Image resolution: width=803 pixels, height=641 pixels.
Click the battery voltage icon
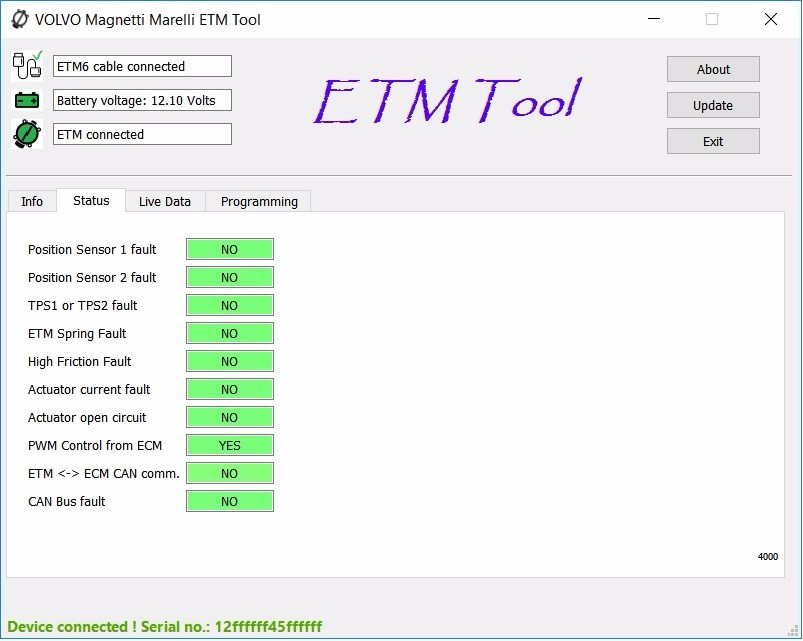pyautogui.click(x=25, y=98)
